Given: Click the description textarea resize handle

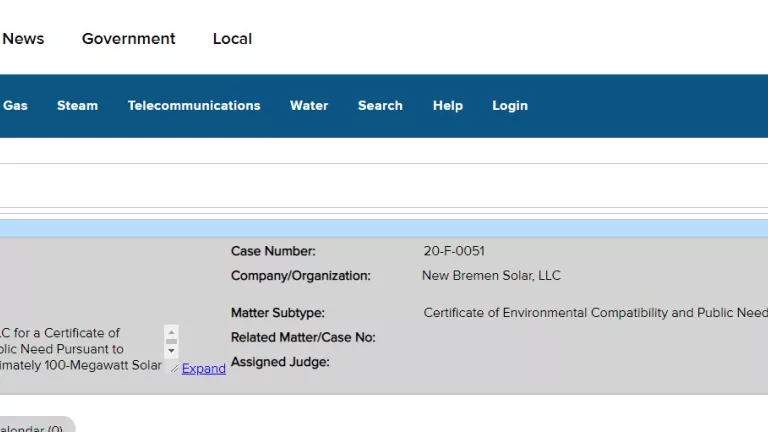Looking at the screenshot, I should (174, 368).
